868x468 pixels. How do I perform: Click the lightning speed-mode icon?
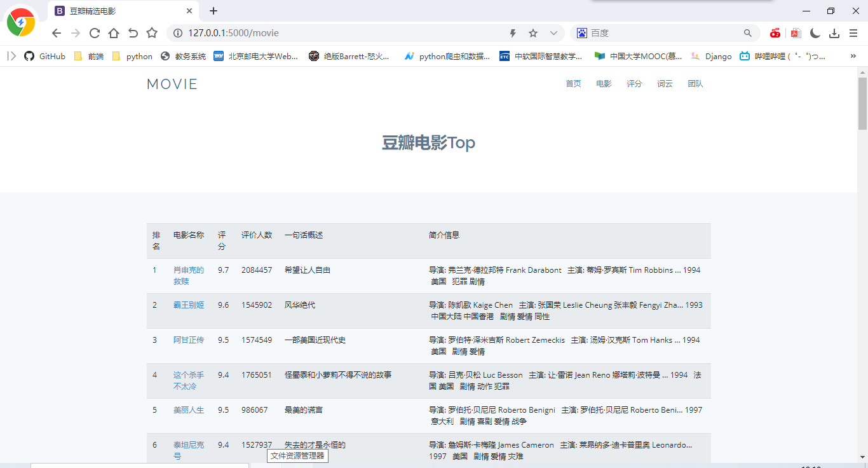(513, 33)
